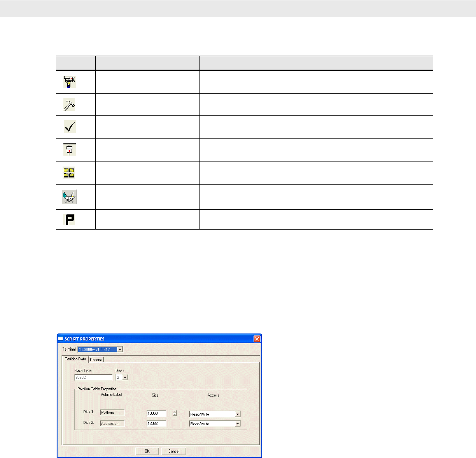The image size is (476, 458).
Task: Click the download plug icon with red arrow
Action: click(70, 149)
